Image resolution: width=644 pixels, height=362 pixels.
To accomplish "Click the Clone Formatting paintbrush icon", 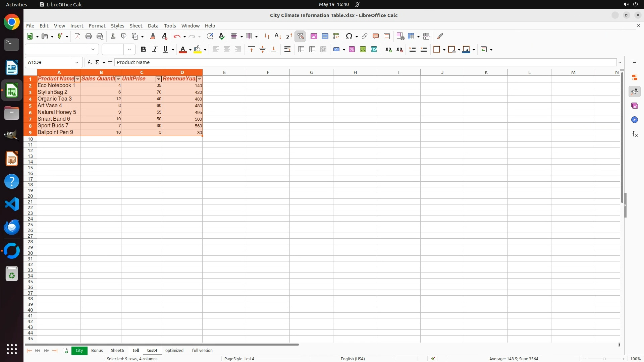I will (153, 36).
